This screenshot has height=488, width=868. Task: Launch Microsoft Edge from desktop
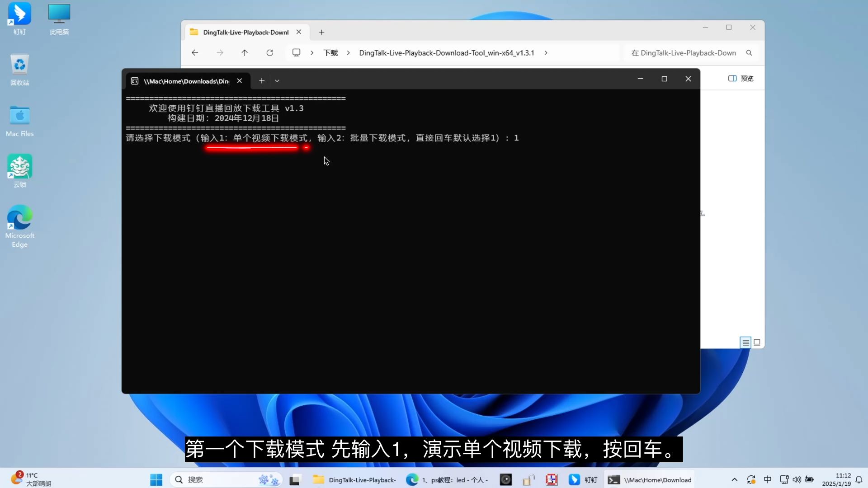(x=19, y=226)
